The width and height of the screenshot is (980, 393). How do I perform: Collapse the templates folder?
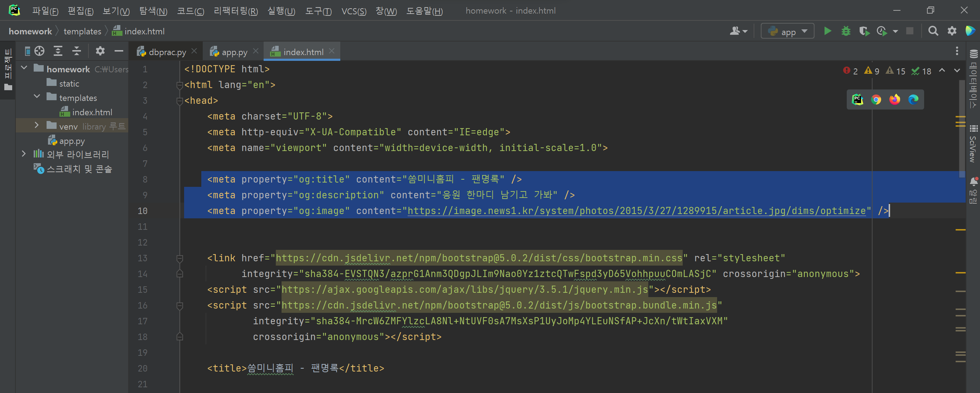click(x=37, y=97)
